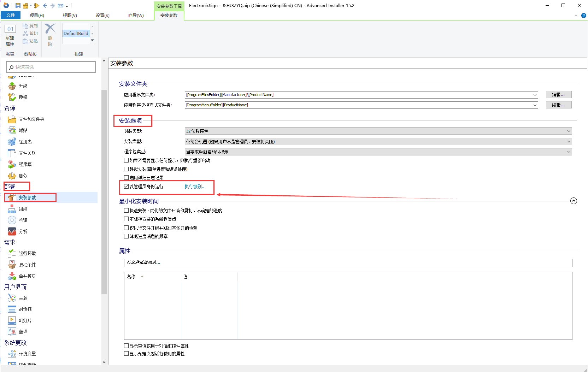Save the project with the floppy disk icon
The height and width of the screenshot is (372, 588).
click(18, 6)
